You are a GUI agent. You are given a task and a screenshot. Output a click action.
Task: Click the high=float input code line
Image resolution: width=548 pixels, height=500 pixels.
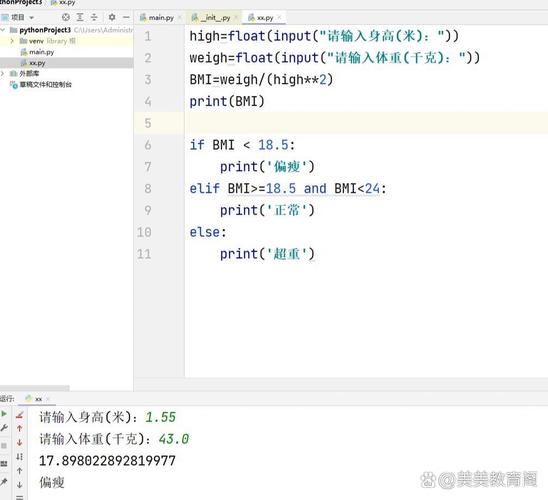[x=324, y=36]
